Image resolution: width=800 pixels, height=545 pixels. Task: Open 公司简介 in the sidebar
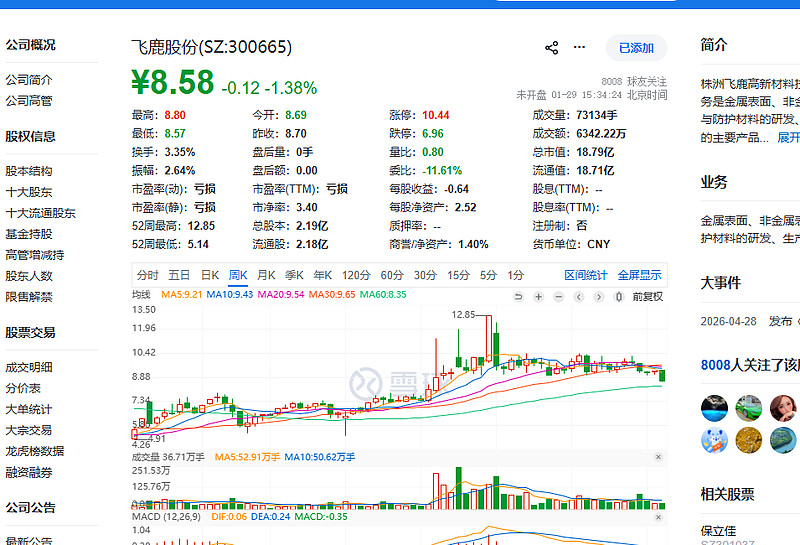[x=29, y=80]
